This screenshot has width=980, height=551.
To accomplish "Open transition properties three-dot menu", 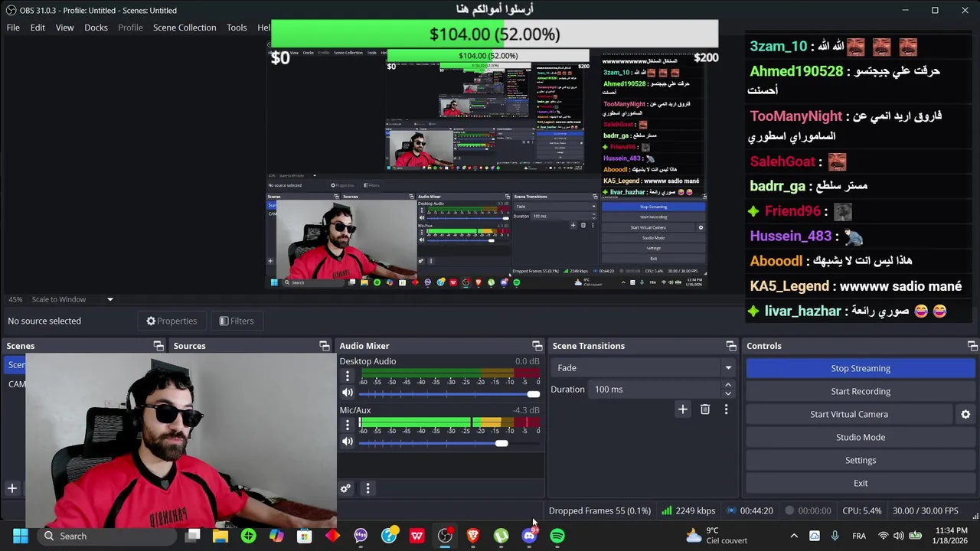I will (x=726, y=409).
